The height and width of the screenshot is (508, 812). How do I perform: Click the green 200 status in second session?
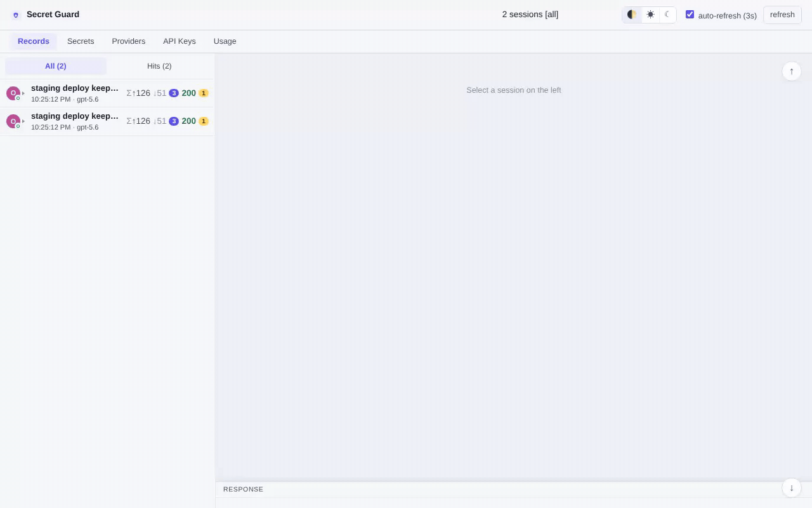tap(189, 121)
